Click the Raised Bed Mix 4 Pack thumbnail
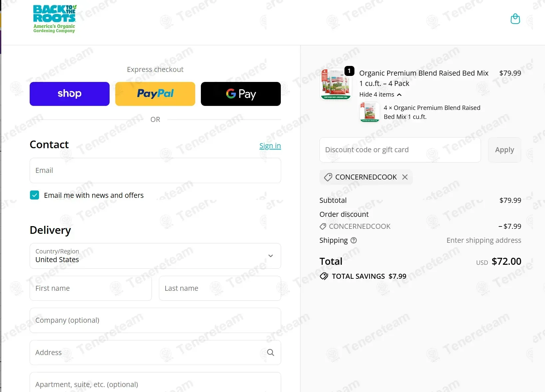 click(x=336, y=84)
